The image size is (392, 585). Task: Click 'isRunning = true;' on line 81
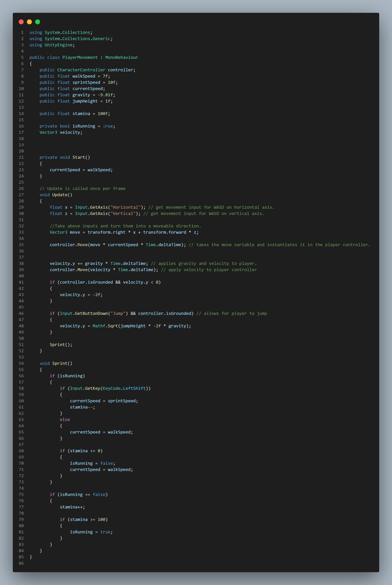pos(91,532)
